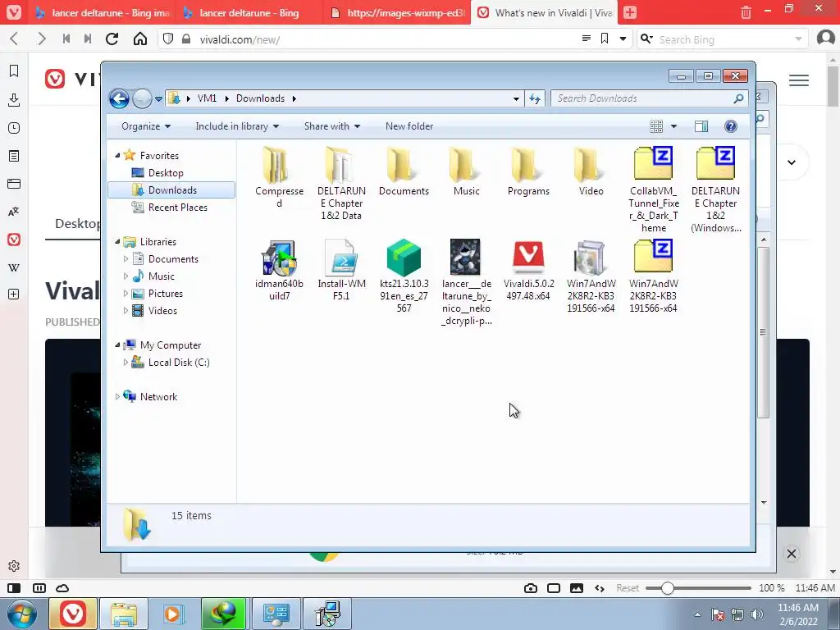Expand Local Disk (C:) node
This screenshot has height=630, width=840.
click(126, 362)
